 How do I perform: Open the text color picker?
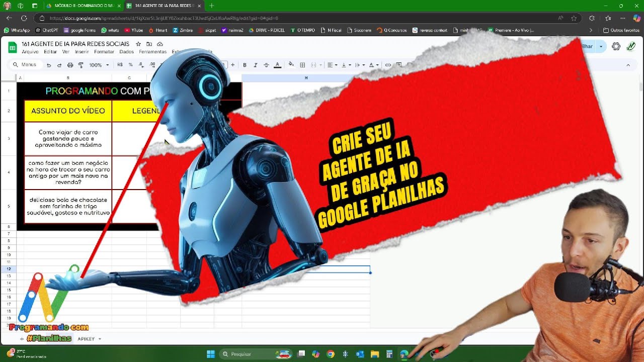pos(277,65)
